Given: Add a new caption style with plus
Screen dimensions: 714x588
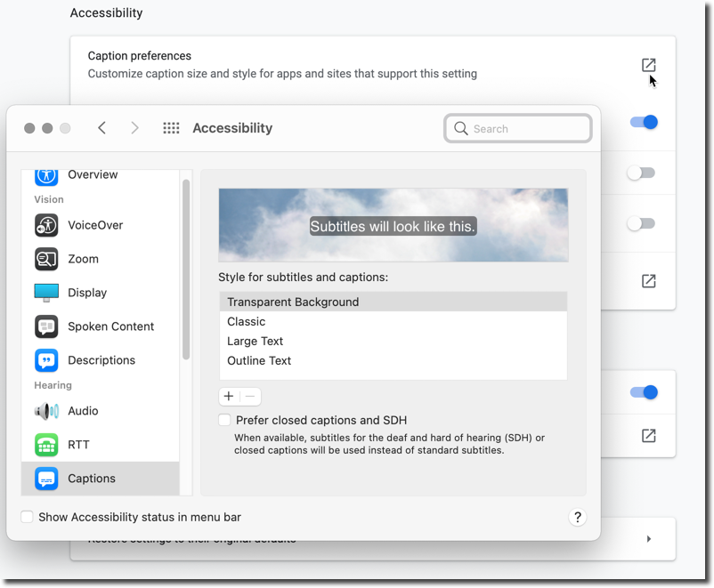Looking at the screenshot, I should [229, 397].
